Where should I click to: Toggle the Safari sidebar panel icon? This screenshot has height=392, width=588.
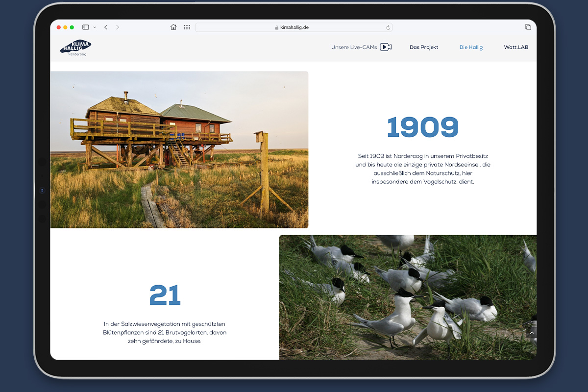tap(85, 27)
